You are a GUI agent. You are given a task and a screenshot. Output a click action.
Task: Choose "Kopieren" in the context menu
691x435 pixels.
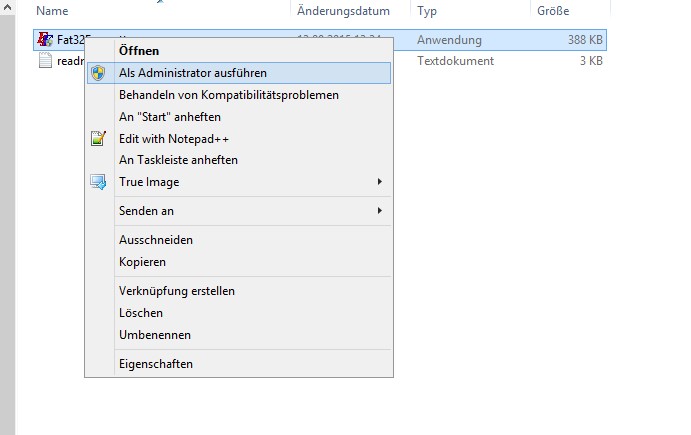[142, 262]
